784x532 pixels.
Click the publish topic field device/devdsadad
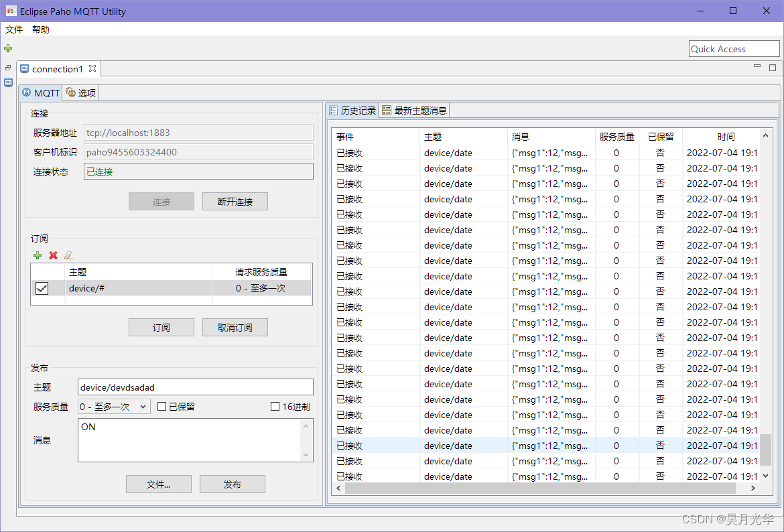(196, 387)
